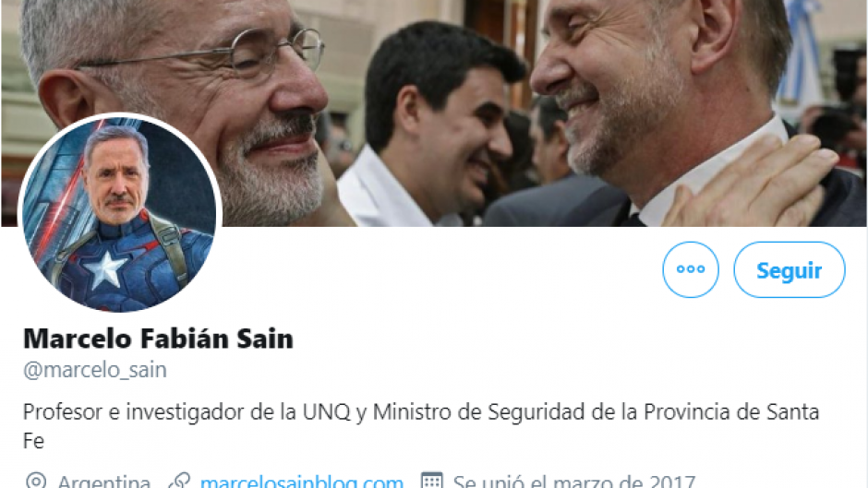Viewport: 868px width, 488px height.
Task: Click the display name Marcelo Fabián Sain
Action: click(x=158, y=338)
